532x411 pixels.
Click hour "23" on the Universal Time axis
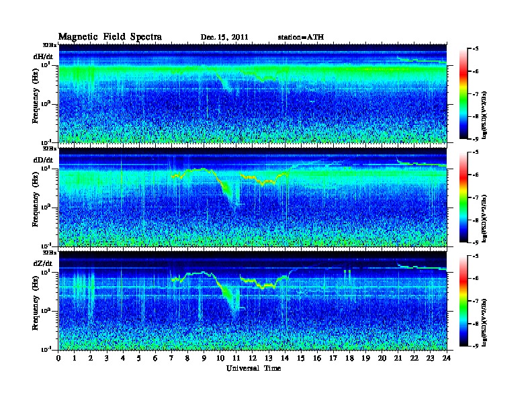click(430, 359)
